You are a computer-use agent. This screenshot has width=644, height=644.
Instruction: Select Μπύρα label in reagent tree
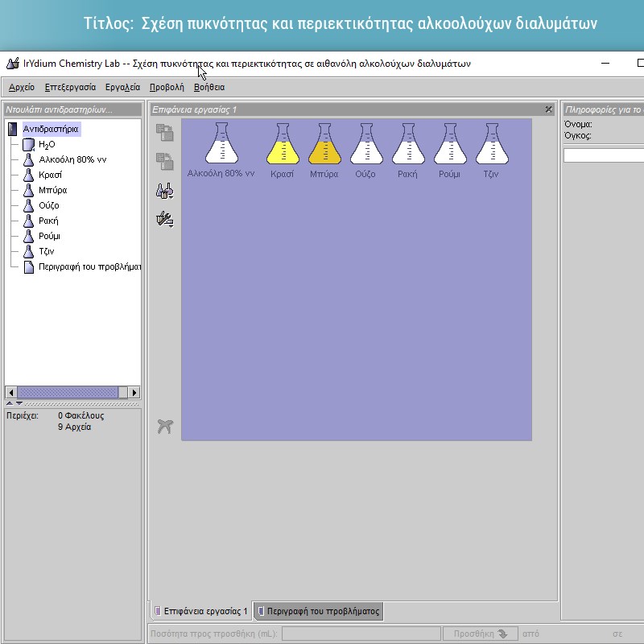tap(53, 190)
